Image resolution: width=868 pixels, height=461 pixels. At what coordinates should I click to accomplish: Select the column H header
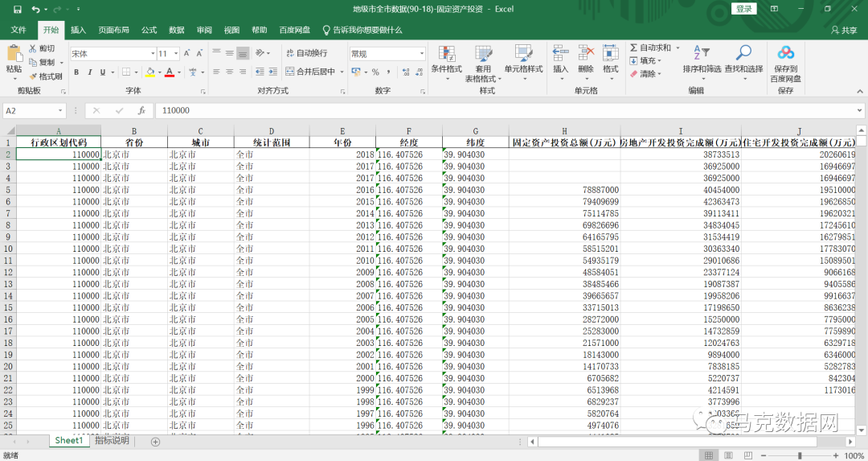[x=564, y=131]
